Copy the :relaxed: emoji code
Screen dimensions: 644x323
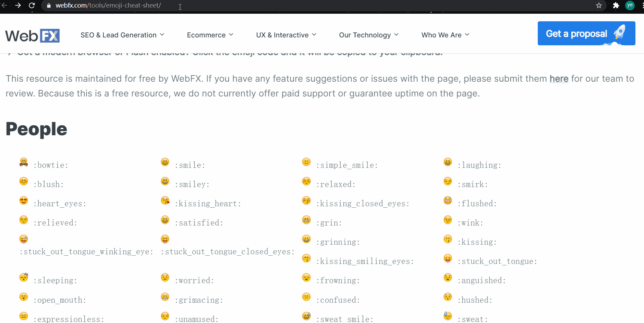tap(336, 184)
